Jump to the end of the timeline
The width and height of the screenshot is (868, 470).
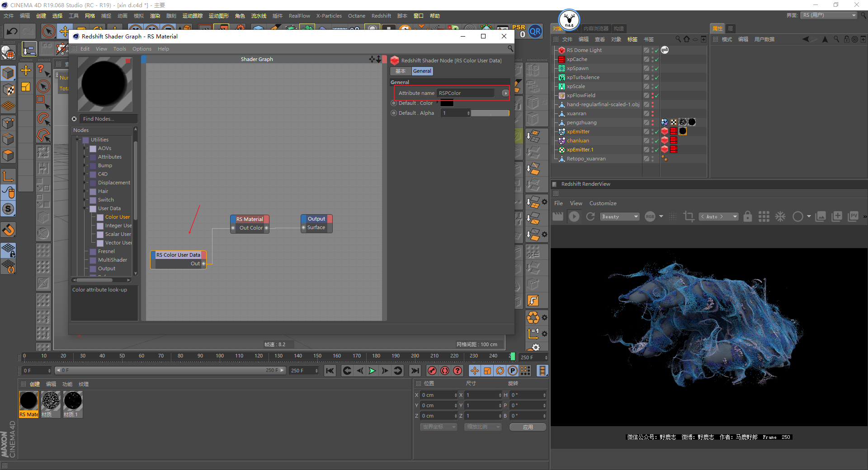tap(415, 371)
